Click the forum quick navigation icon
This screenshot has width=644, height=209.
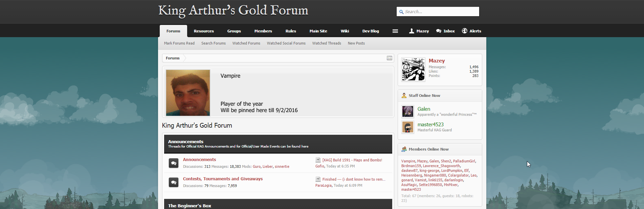(x=390, y=58)
